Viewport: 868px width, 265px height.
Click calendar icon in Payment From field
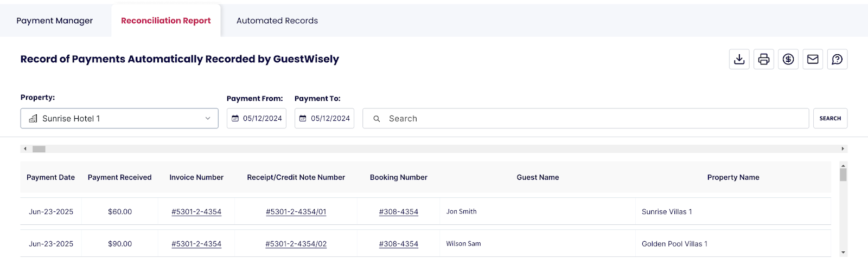235,118
